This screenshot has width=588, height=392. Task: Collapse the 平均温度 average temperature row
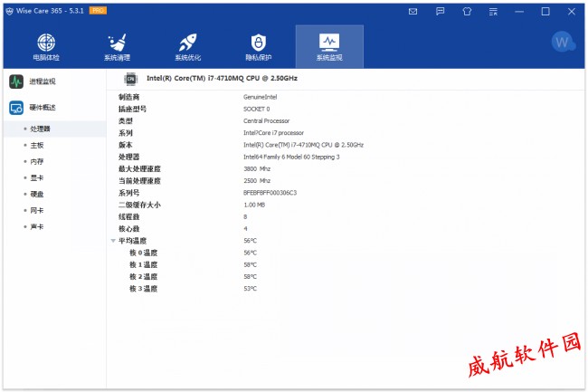pyautogui.click(x=113, y=241)
